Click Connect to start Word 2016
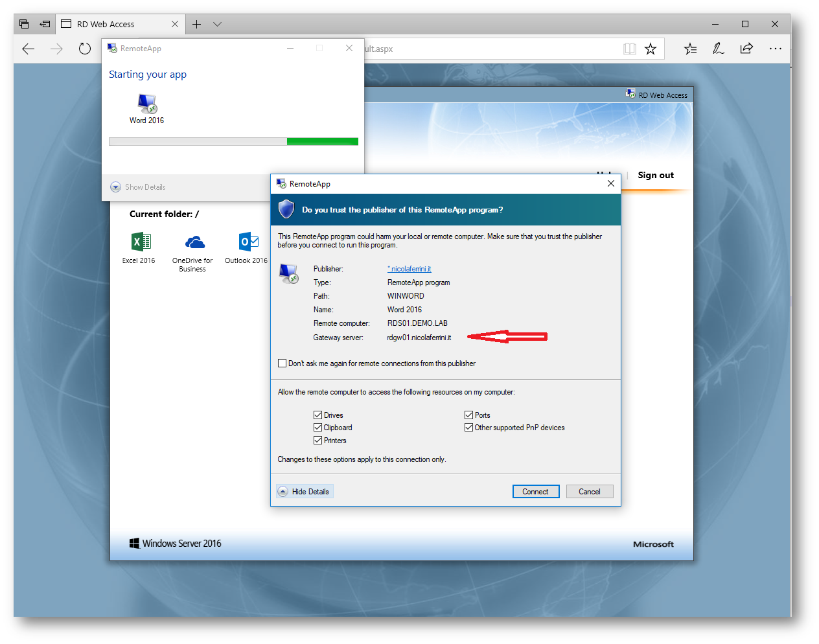Screen dimensions: 819x644 (535, 492)
